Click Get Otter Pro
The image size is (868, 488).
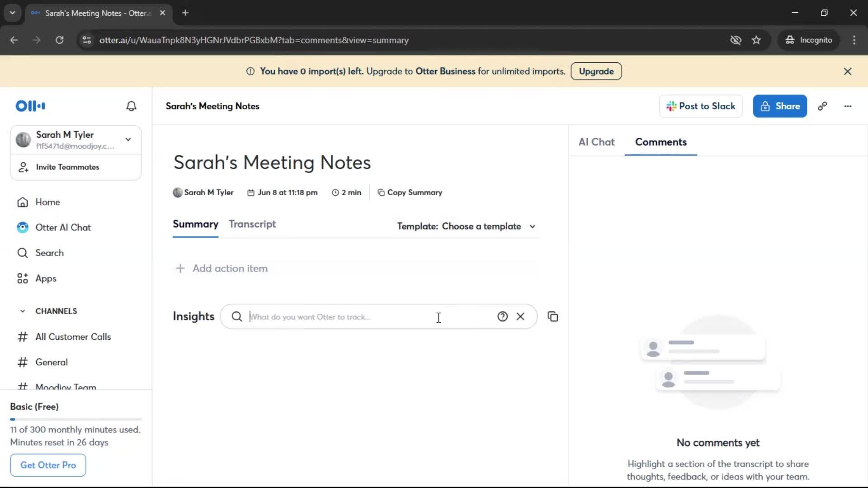click(x=48, y=465)
